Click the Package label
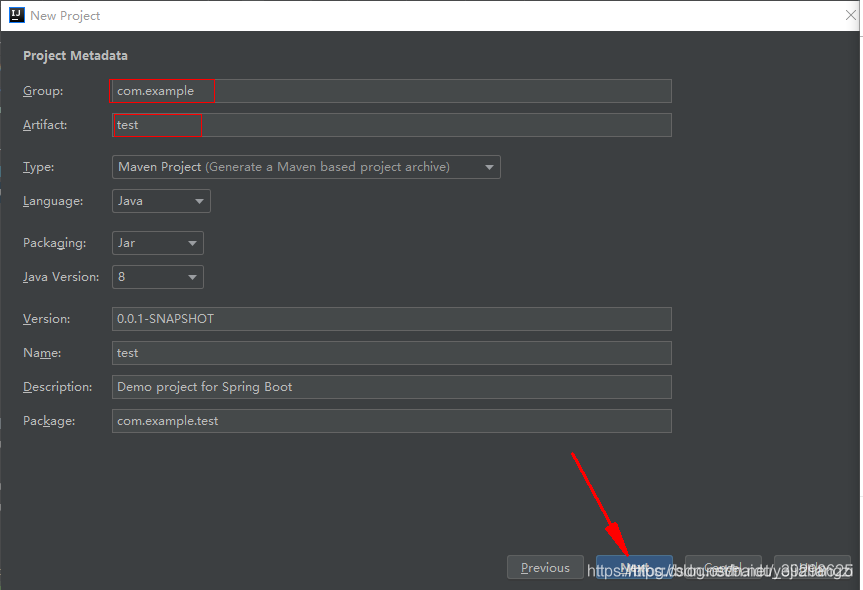Screen dimensions: 863x590 [49, 421]
